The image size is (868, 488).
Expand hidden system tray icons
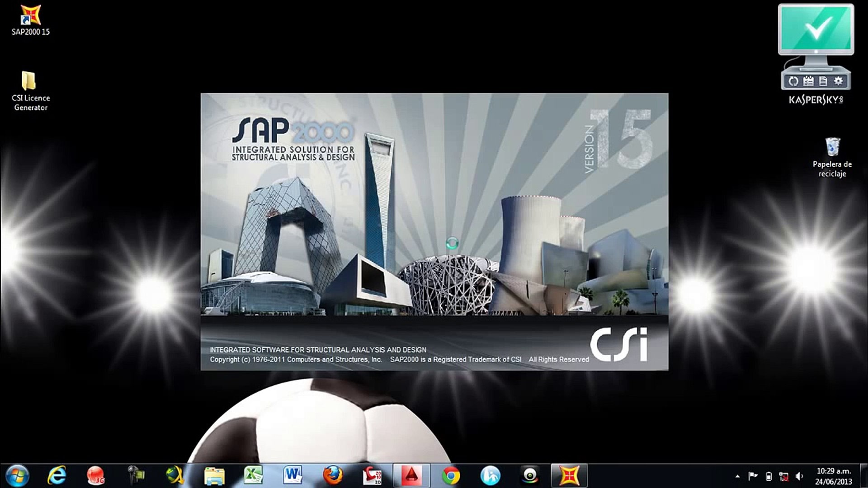(x=738, y=476)
